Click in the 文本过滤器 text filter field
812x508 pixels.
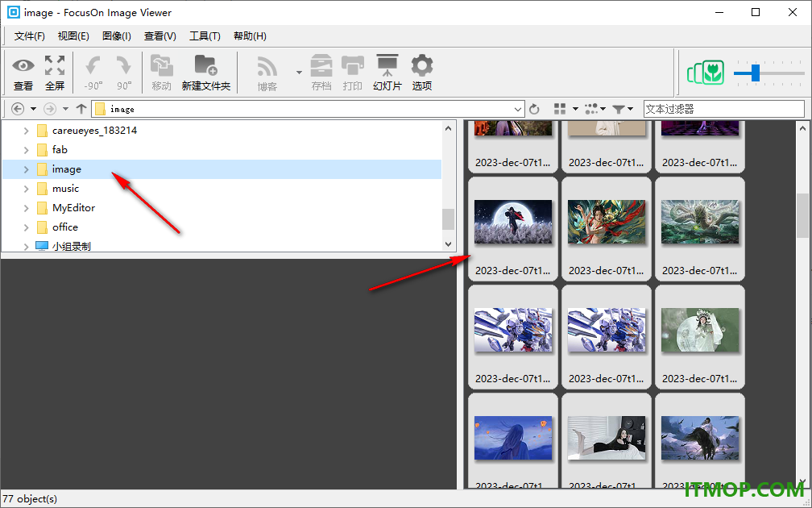click(723, 109)
